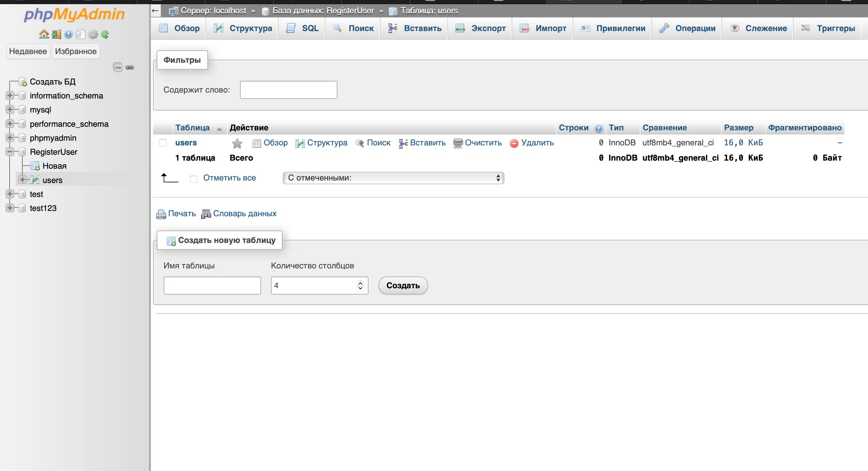Open the Словарь данных link
The height and width of the screenshot is (471, 868).
[245, 214]
